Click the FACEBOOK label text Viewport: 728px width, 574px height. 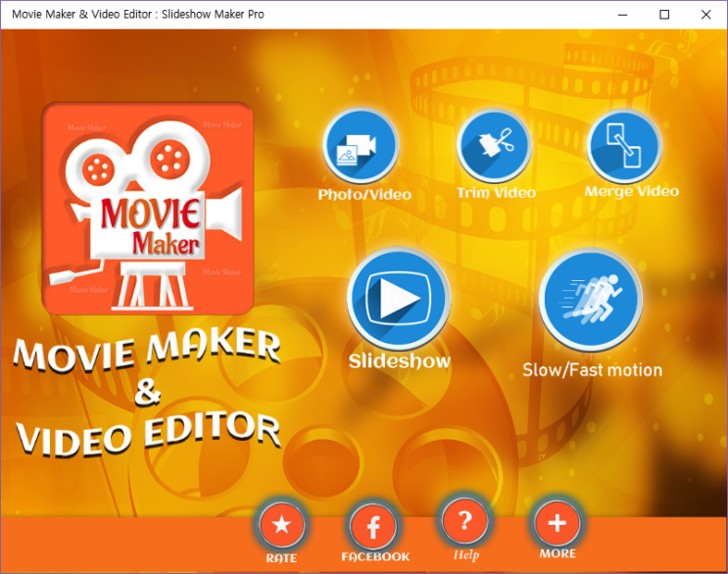(x=375, y=556)
